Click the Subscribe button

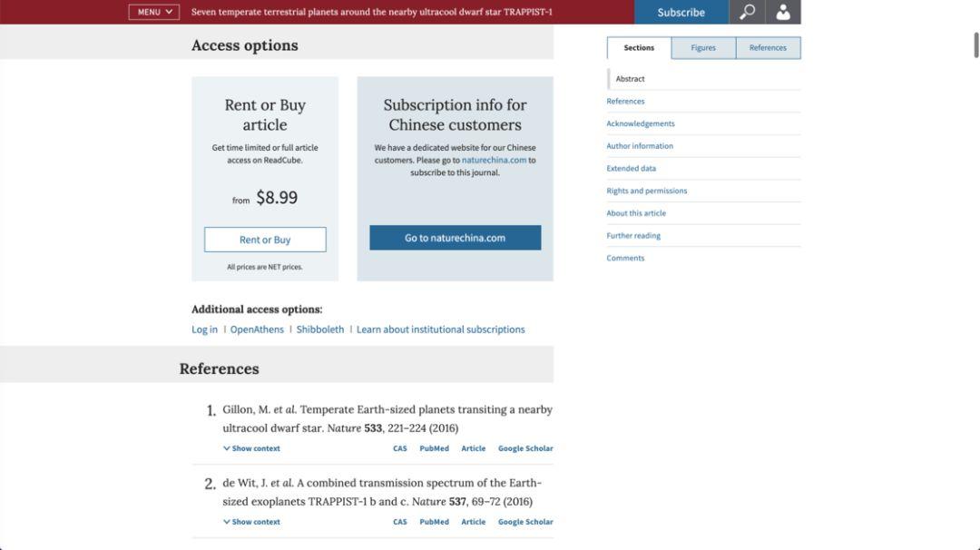click(x=681, y=12)
